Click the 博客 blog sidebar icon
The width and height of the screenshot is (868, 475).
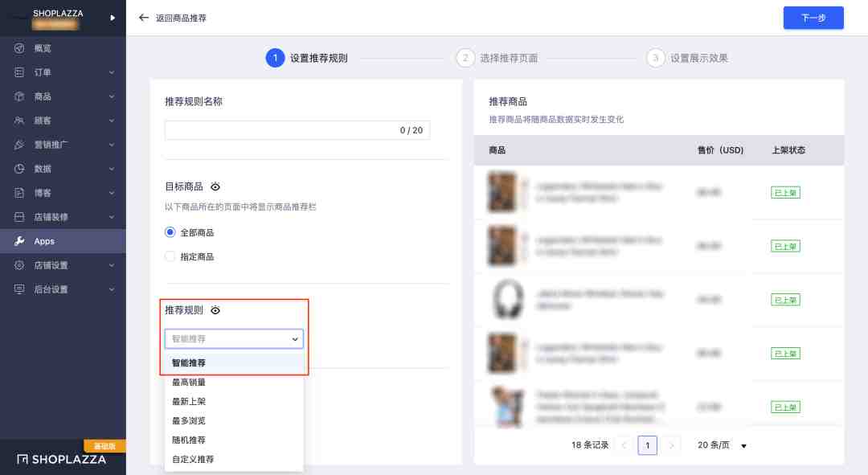coord(19,193)
